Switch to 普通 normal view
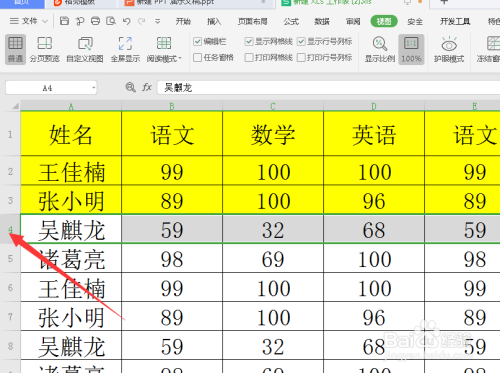The width and height of the screenshot is (500, 373). [15, 49]
